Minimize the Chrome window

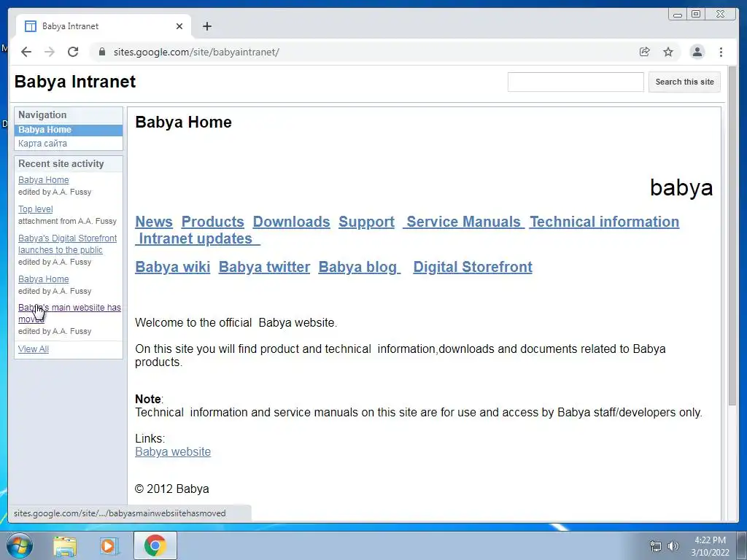[678, 15]
